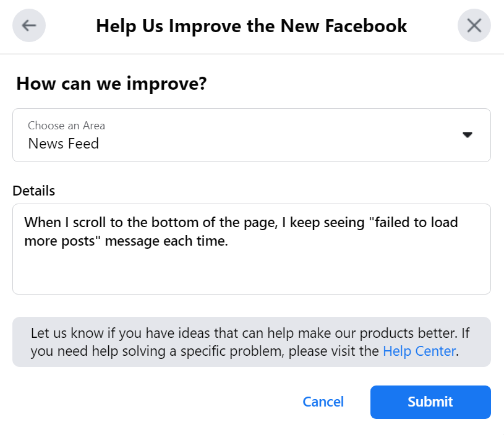
Task: Click the How can we improve heading
Action: coord(111,84)
